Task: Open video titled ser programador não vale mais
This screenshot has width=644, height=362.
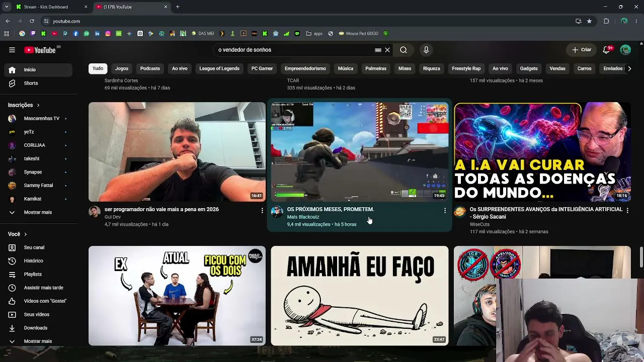Action: coord(162,209)
